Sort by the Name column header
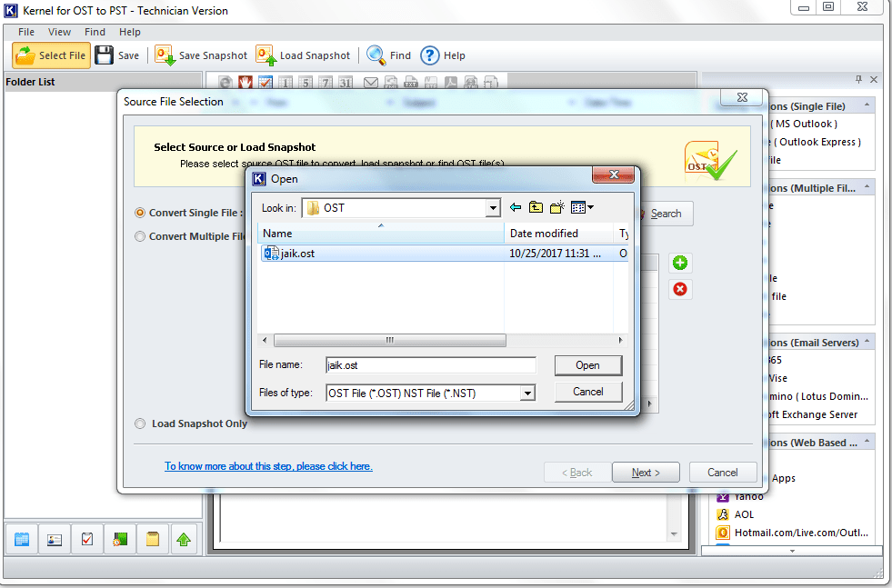Viewport: 892px width, 588px height. click(x=381, y=234)
